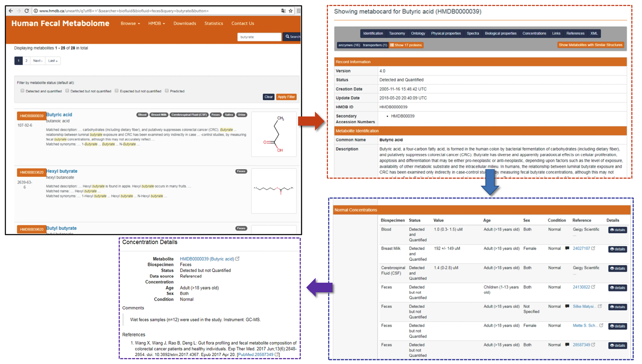Go to results page 2
The image size is (642, 364).
click(26, 61)
